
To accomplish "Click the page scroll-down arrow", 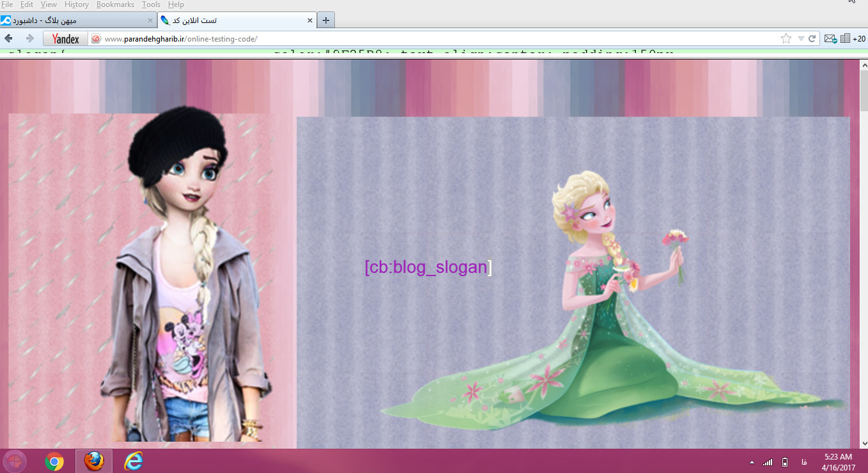I will (864, 443).
